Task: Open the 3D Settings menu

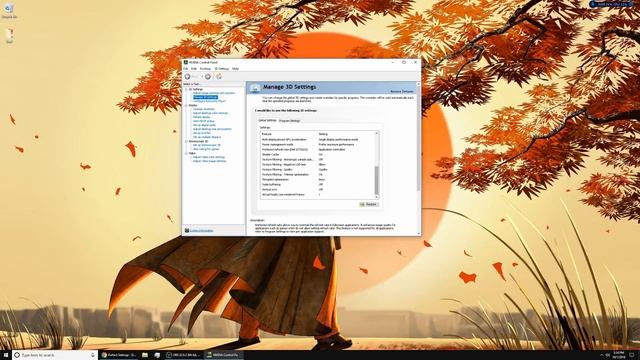Action: [222, 69]
